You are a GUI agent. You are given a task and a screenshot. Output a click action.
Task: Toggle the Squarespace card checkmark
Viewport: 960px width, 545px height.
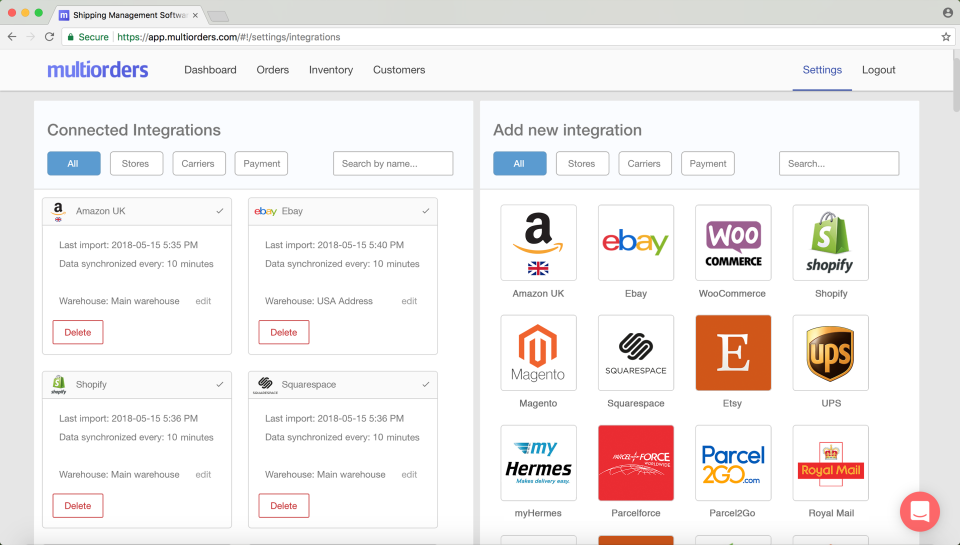426,385
